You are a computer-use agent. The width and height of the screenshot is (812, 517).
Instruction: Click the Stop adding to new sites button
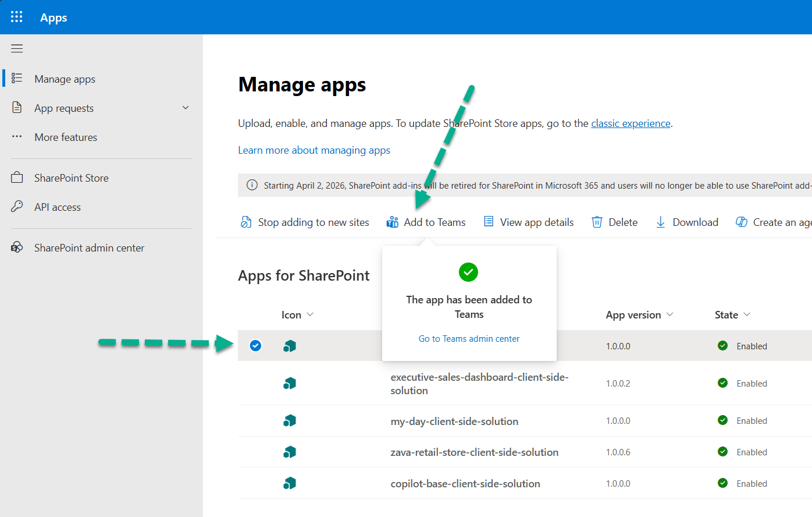(x=305, y=222)
